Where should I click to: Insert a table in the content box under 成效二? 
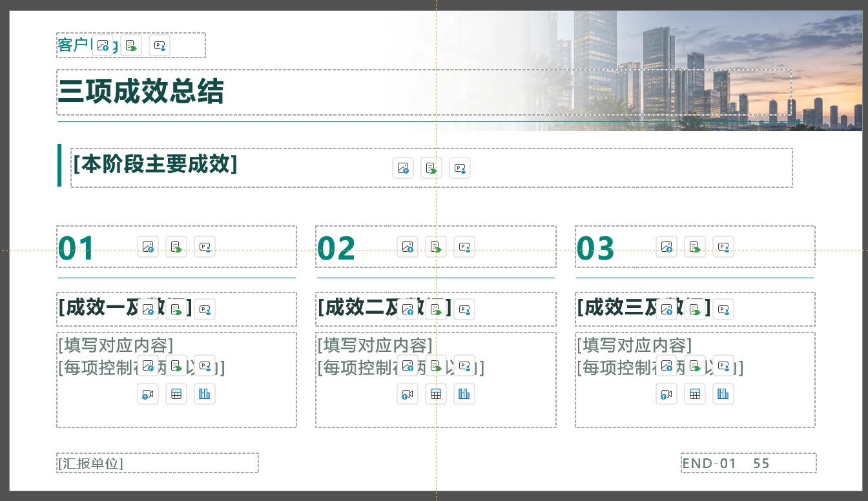point(436,394)
